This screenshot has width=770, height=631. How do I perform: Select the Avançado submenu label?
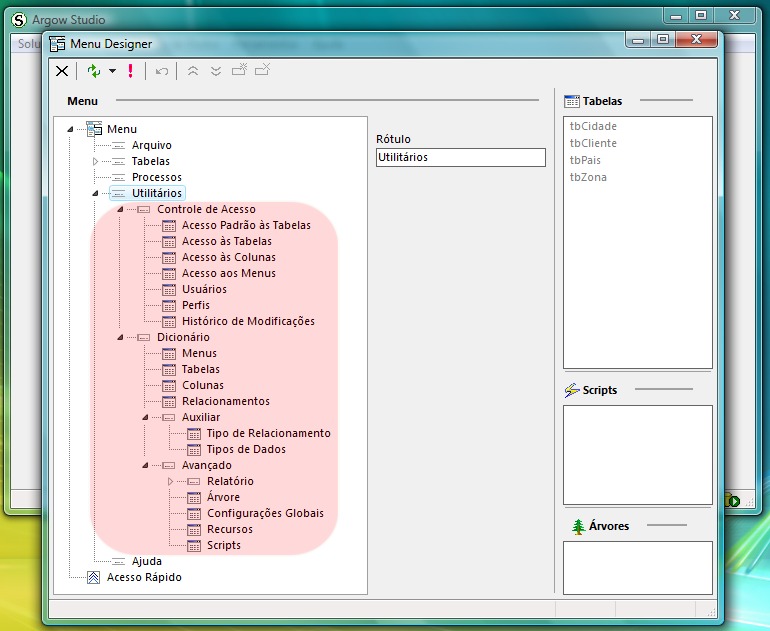[207, 465]
